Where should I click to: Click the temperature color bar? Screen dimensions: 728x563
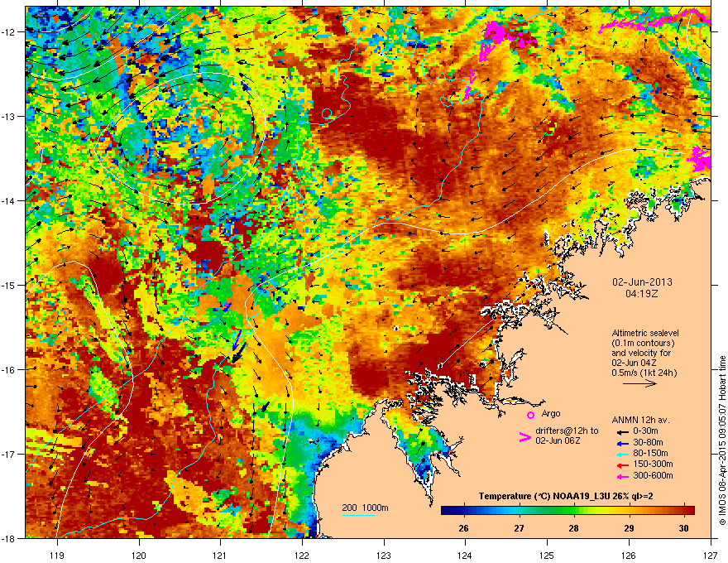(x=568, y=510)
